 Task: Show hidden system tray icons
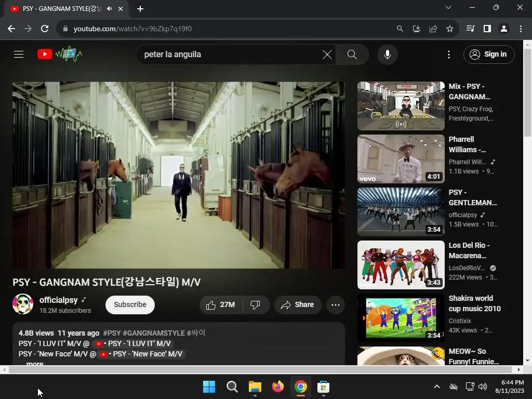click(x=436, y=387)
